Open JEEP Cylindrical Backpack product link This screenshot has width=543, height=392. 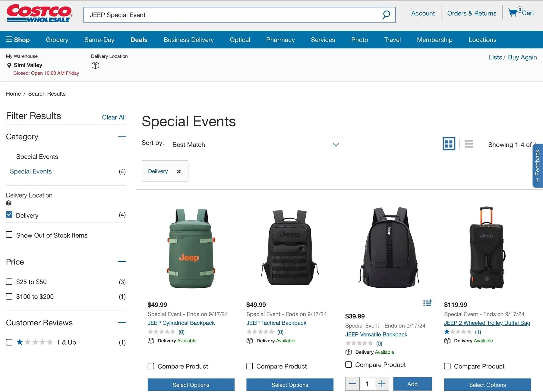[181, 323]
